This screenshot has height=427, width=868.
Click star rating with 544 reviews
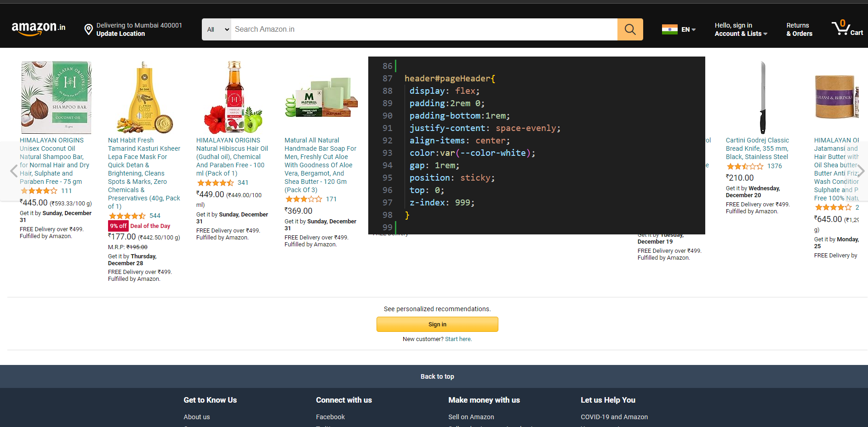coord(127,216)
